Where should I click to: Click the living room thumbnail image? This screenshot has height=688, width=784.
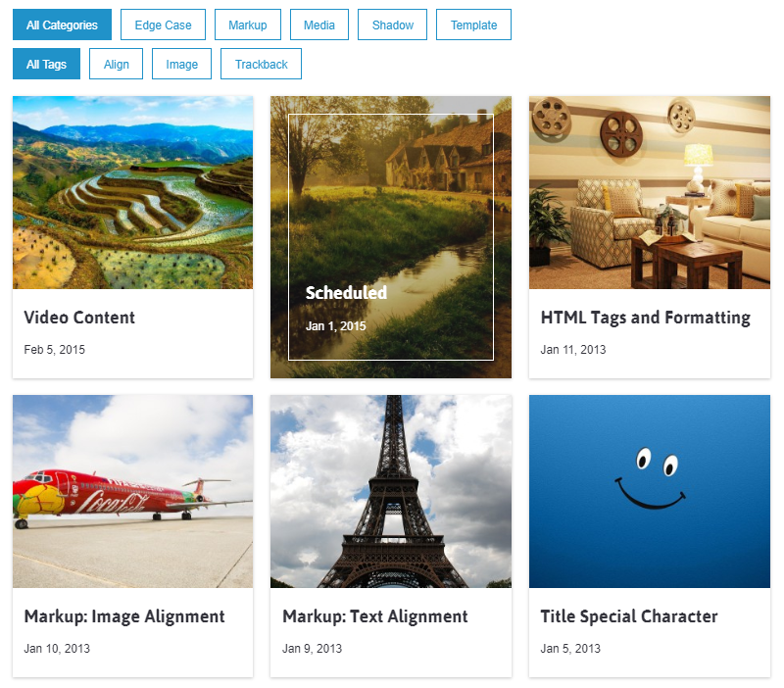point(650,192)
